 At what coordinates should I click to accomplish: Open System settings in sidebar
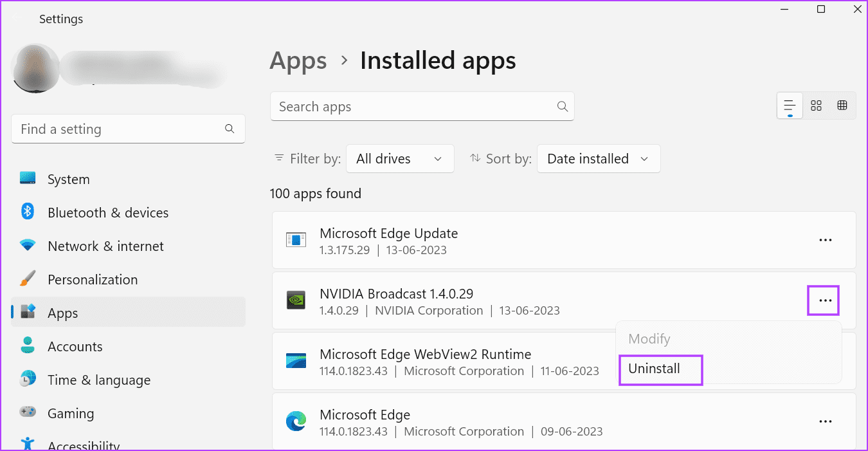128,179
